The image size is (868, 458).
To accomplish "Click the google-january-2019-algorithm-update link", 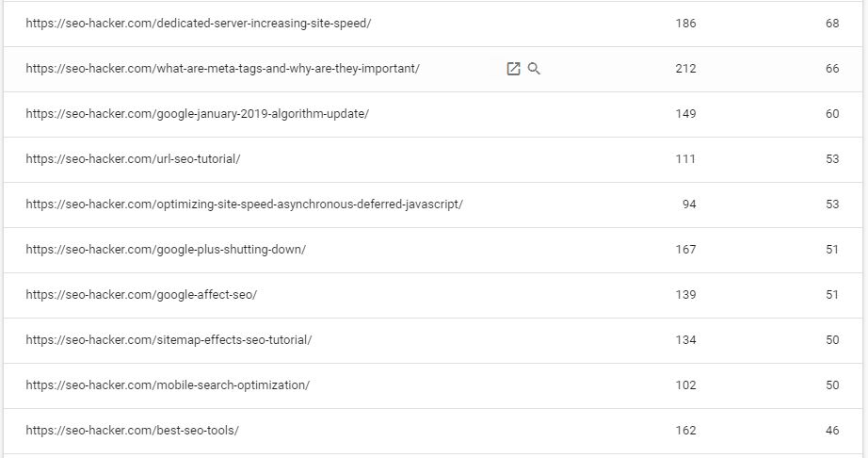I will pos(197,114).
